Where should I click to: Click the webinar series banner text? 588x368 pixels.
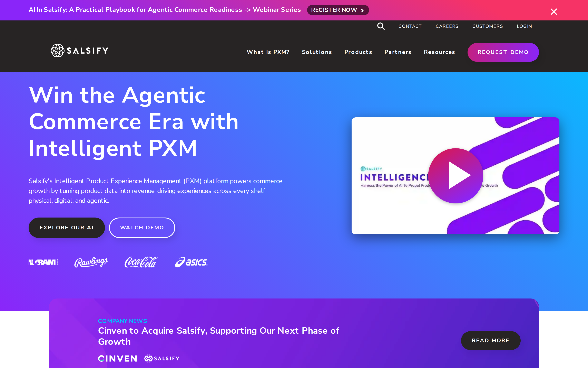[165, 10]
